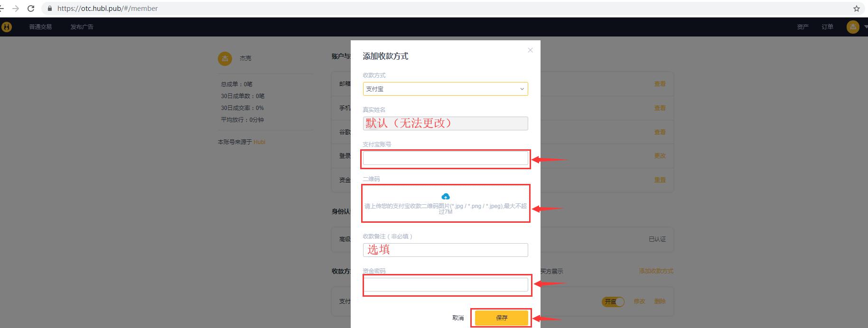Click the cloud upload icon for 二维码
The height and width of the screenshot is (328, 868).
pyautogui.click(x=446, y=196)
